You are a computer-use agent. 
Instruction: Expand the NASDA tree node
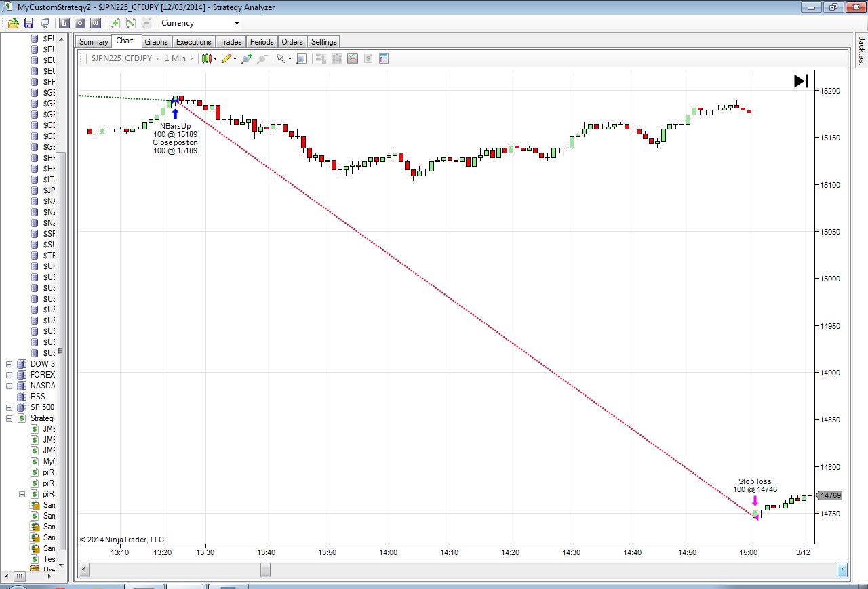point(9,386)
